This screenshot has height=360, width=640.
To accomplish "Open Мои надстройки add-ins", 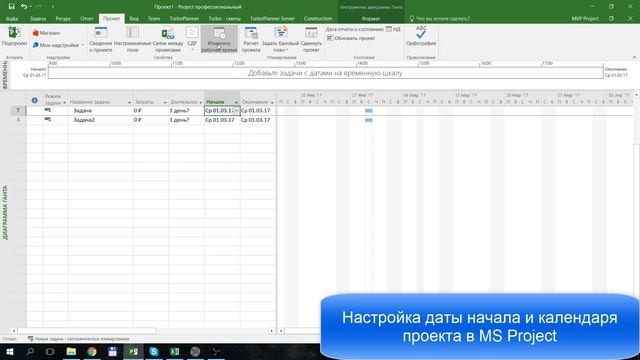I will click(x=56, y=45).
